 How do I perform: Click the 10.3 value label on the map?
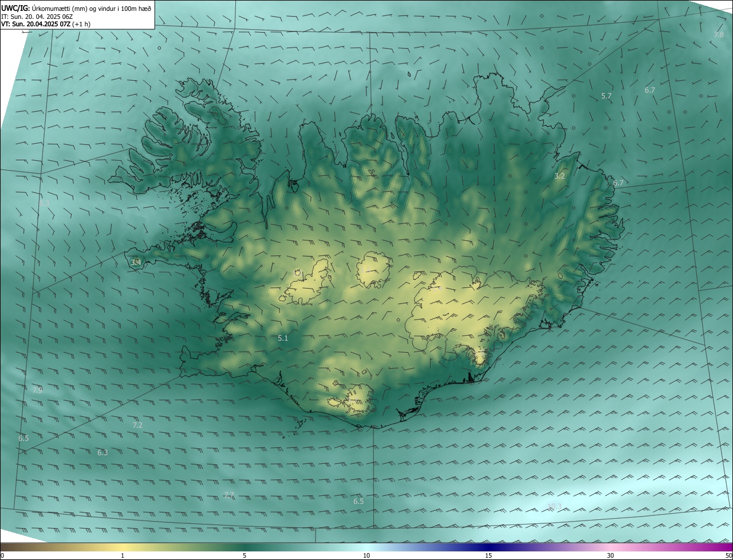click(554, 506)
